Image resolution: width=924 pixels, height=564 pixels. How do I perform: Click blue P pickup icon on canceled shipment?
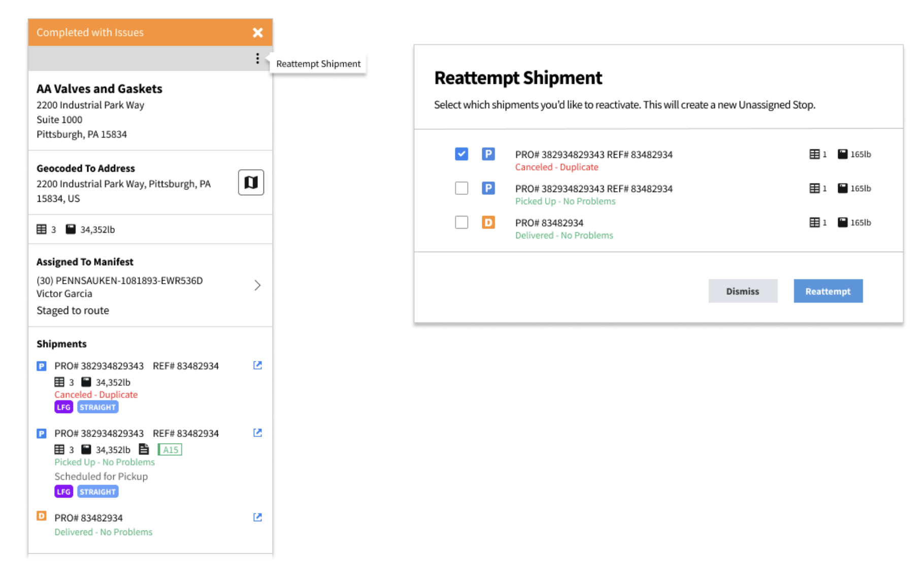pos(42,366)
